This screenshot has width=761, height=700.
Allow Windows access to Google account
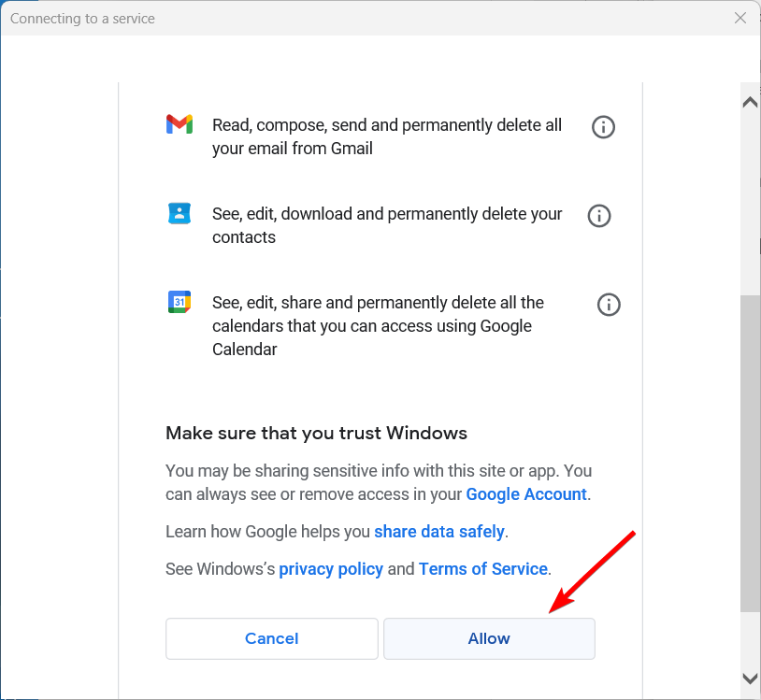tap(489, 638)
